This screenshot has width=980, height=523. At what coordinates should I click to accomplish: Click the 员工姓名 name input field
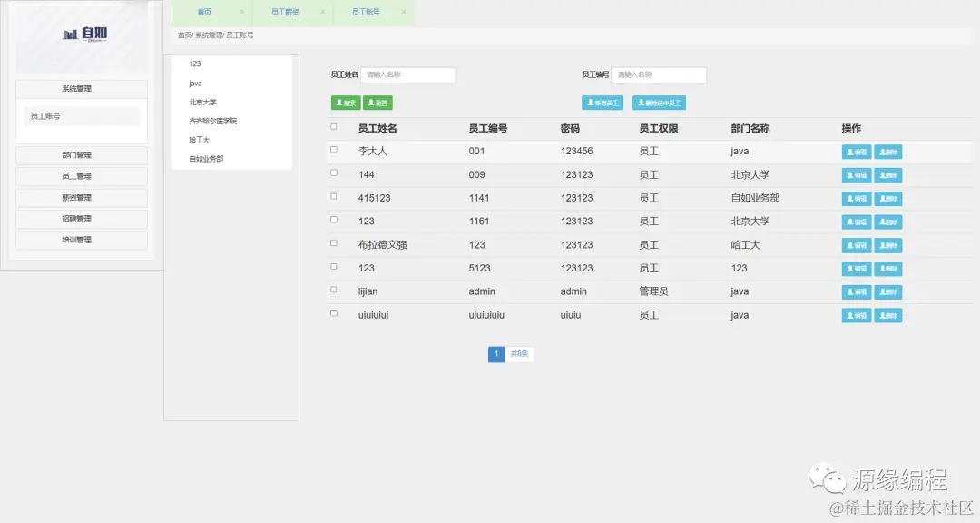pyautogui.click(x=407, y=74)
